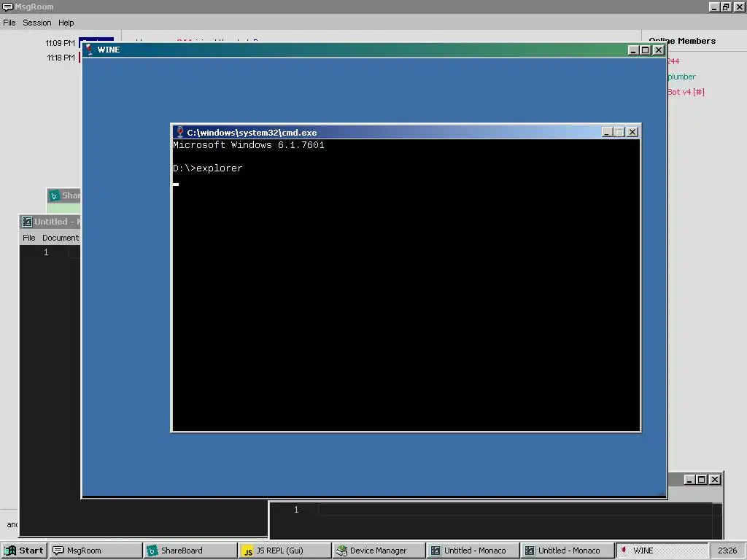747x560 pixels.
Task: Switch to MsgRoom via taskbar button
Action: click(96, 551)
